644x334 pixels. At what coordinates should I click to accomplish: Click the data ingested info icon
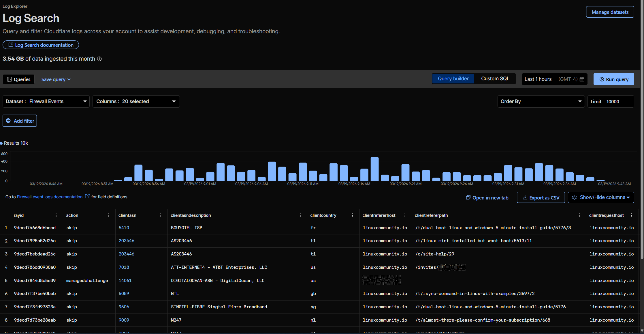(99, 59)
